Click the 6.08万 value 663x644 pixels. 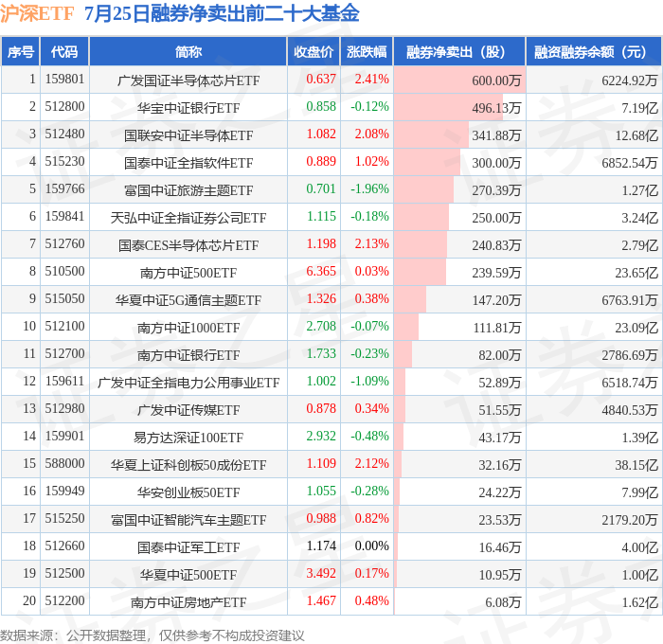coord(503,602)
